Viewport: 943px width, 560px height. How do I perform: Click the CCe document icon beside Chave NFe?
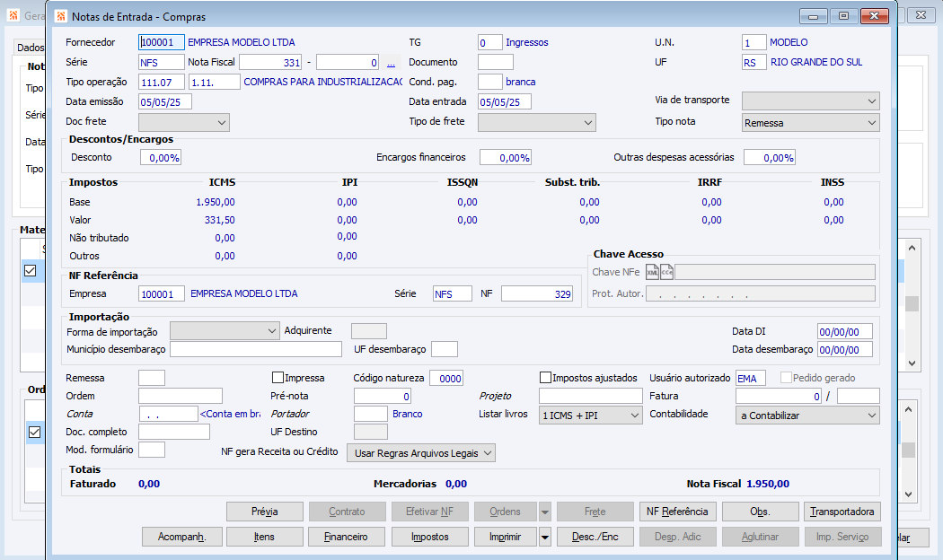pos(667,272)
